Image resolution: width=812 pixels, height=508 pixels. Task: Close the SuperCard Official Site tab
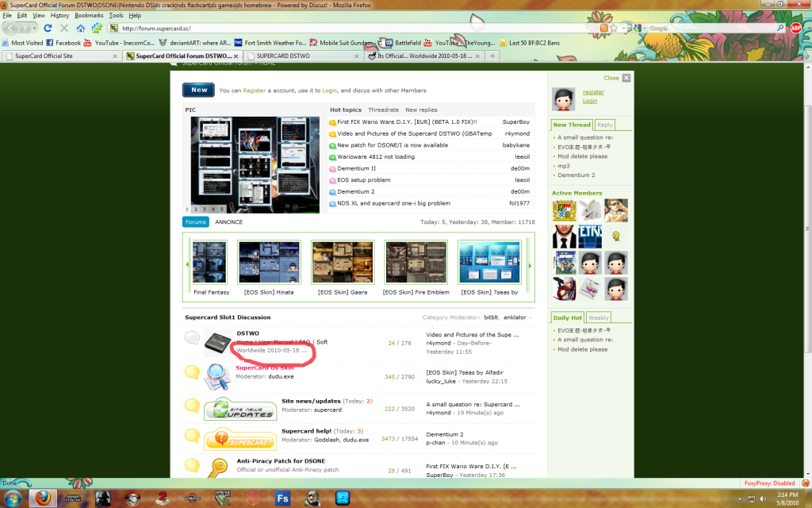tap(115, 56)
